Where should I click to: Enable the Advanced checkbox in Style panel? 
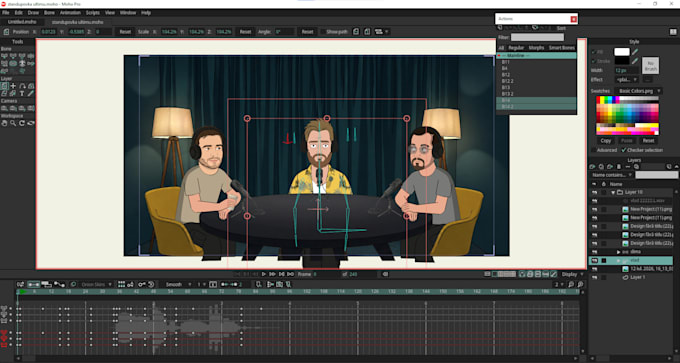tap(594, 150)
